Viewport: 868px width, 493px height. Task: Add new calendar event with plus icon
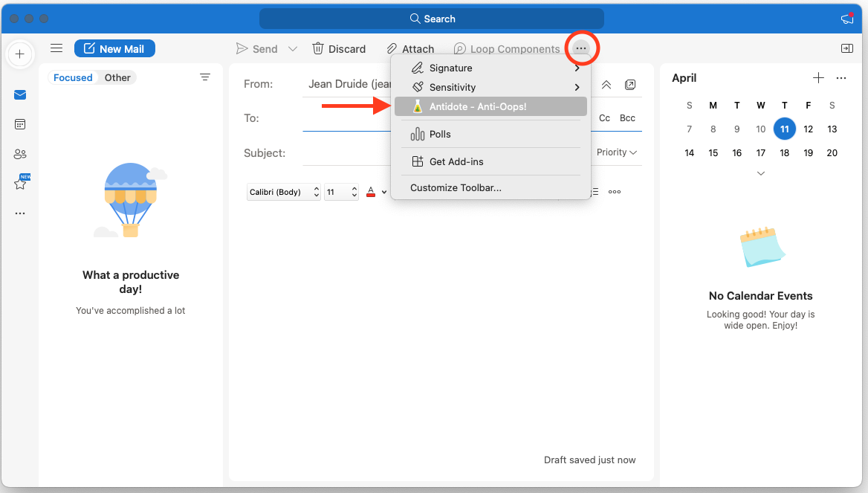pos(818,78)
